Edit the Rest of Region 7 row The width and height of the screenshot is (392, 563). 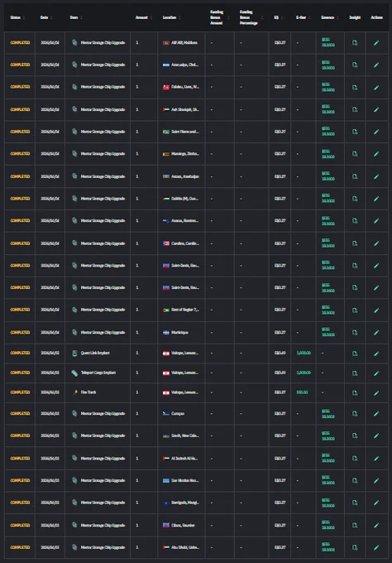click(376, 310)
